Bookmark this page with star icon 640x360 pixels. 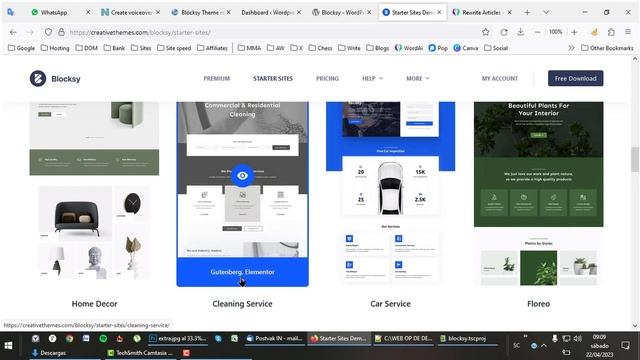pos(485,32)
